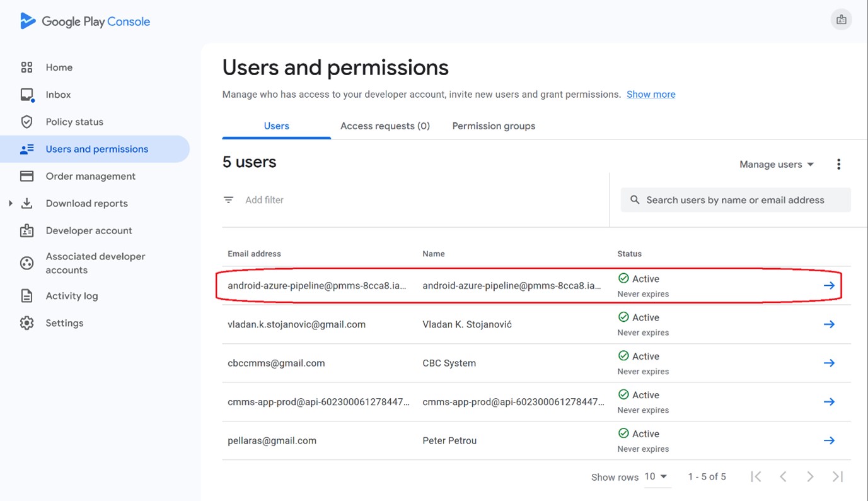The width and height of the screenshot is (868, 501).
Task: Open Vladan K. Stojanović row arrow
Action: [x=829, y=324]
